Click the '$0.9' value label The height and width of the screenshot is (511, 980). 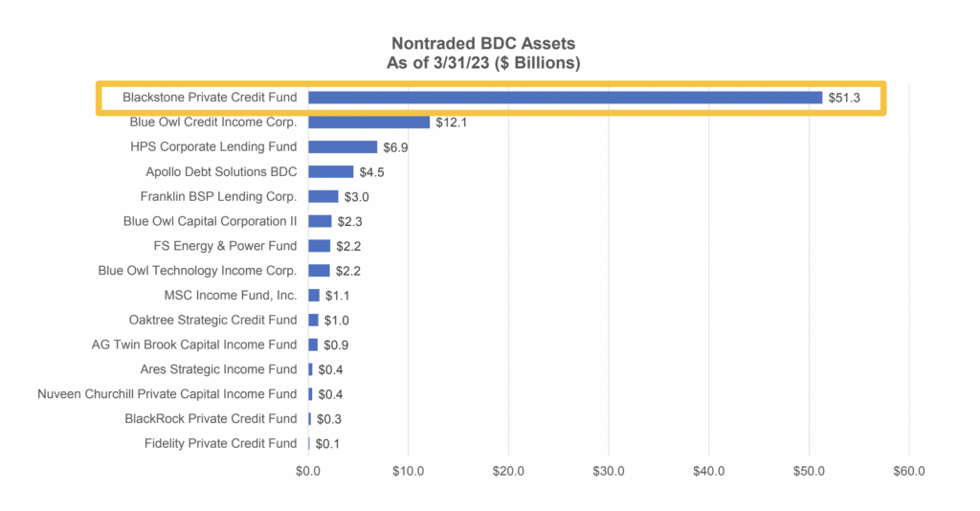336,345
